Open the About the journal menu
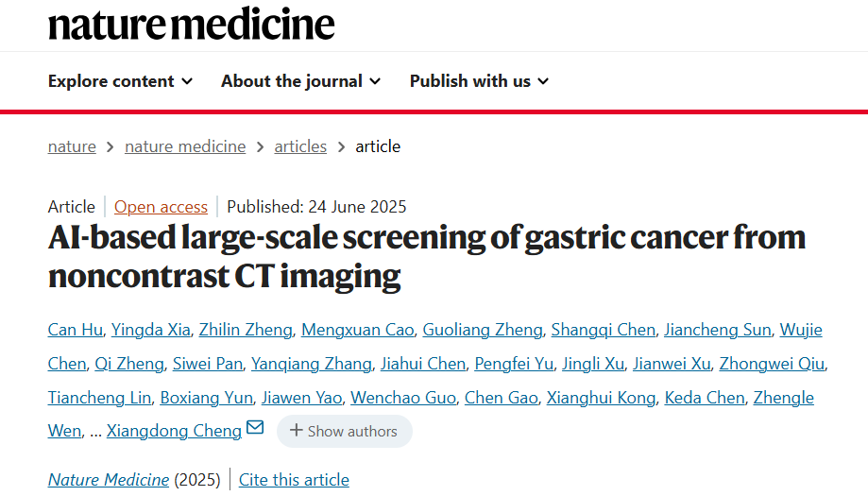868x496 pixels. 300,81
